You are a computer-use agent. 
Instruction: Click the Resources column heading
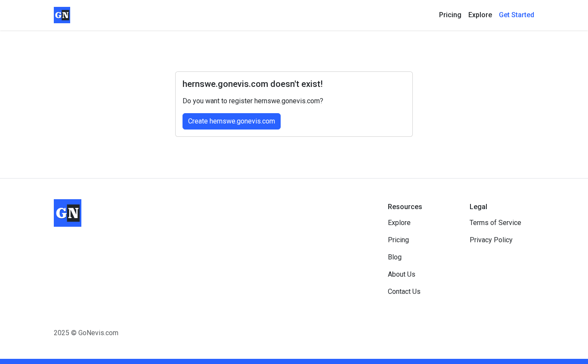click(x=405, y=207)
